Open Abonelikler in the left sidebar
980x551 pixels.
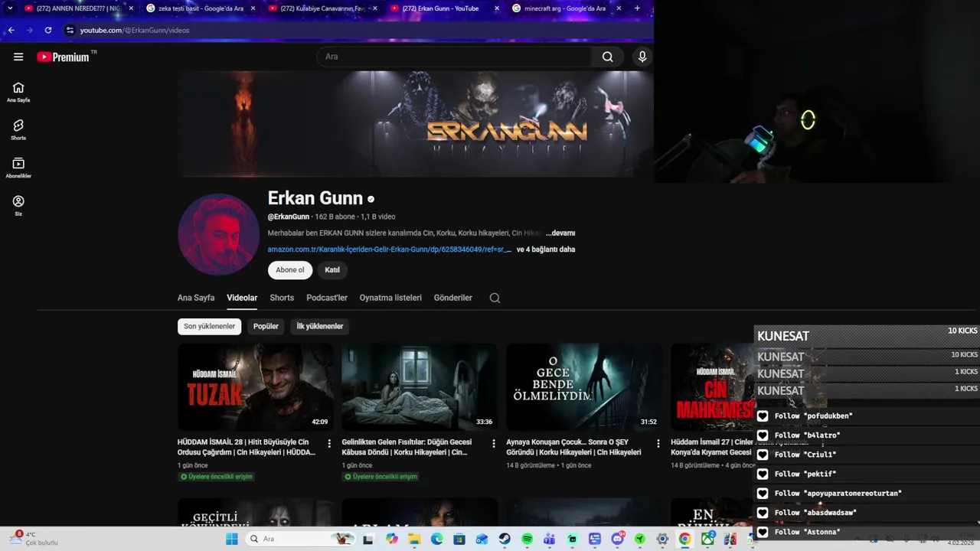(x=18, y=168)
